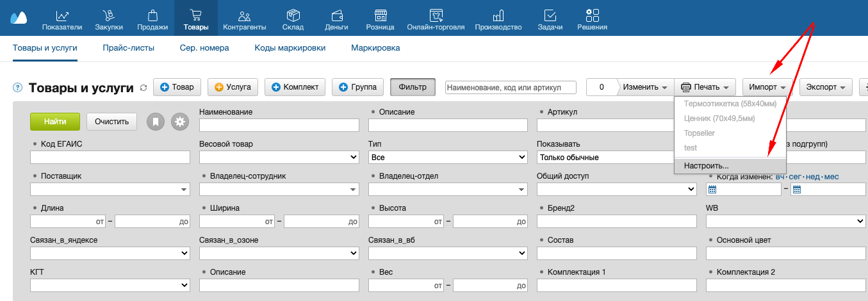Click the filter settings gear icon
The height and width of the screenshot is (301, 868).
180,122
